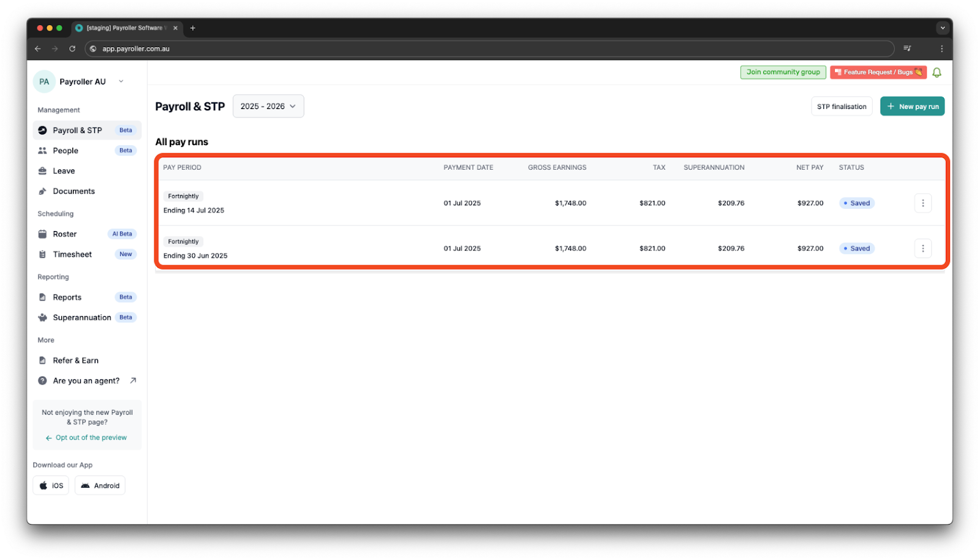Click the Payroll & STP sidebar icon

[42, 130]
